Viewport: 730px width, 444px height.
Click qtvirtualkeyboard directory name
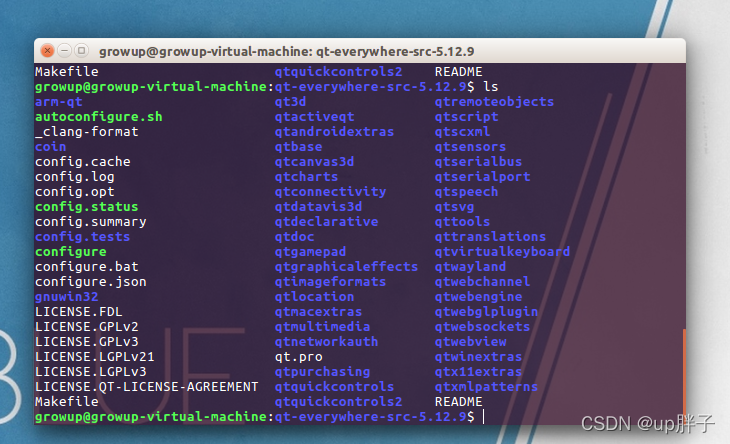coord(502,251)
